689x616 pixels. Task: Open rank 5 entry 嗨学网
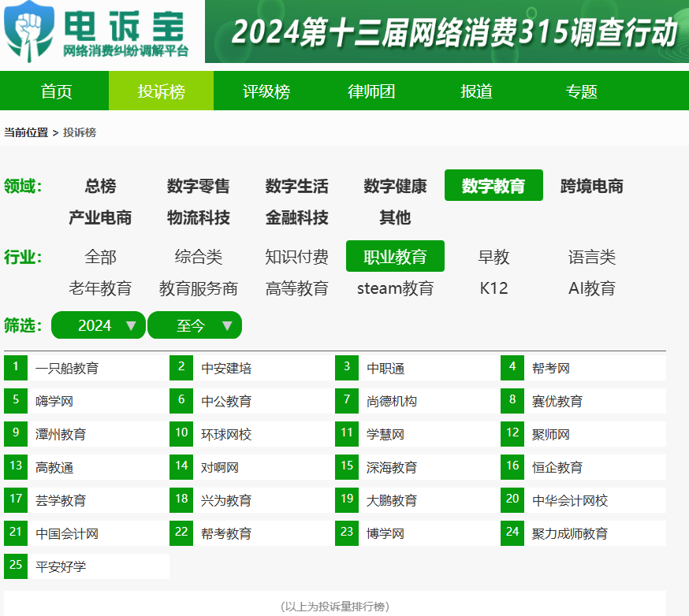[87, 401]
